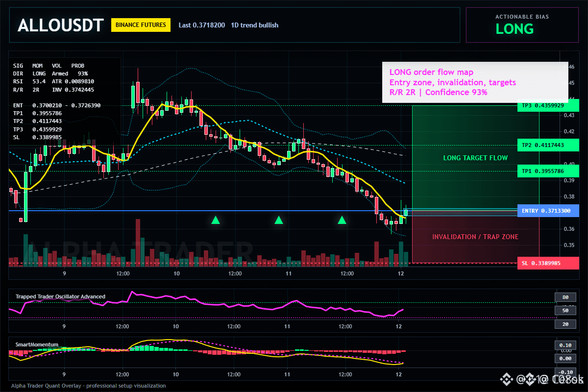Click the SIG MOM VOL PROB header row
Screen dimensions: 588x392
coord(49,65)
